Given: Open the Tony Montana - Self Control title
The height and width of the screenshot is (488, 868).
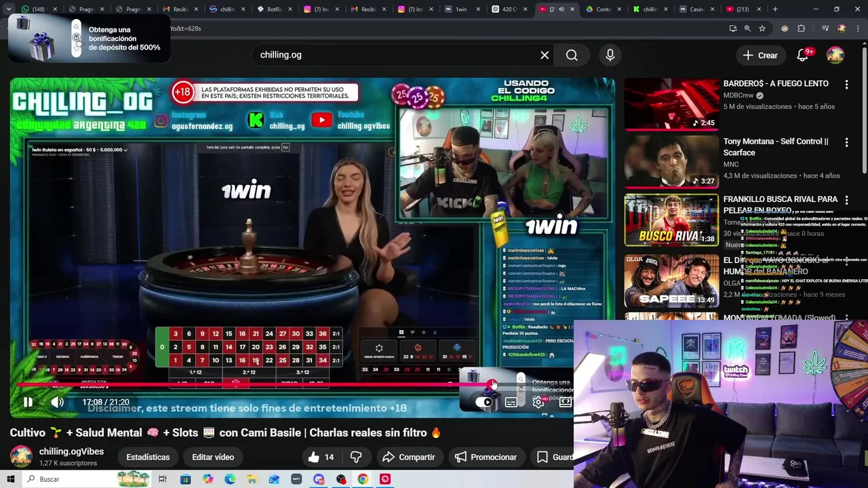Looking at the screenshot, I should tap(776, 147).
